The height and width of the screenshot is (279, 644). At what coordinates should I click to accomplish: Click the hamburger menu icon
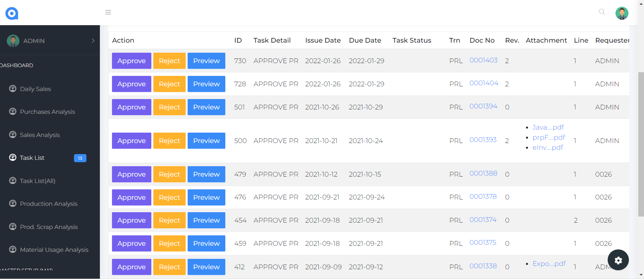108,12
